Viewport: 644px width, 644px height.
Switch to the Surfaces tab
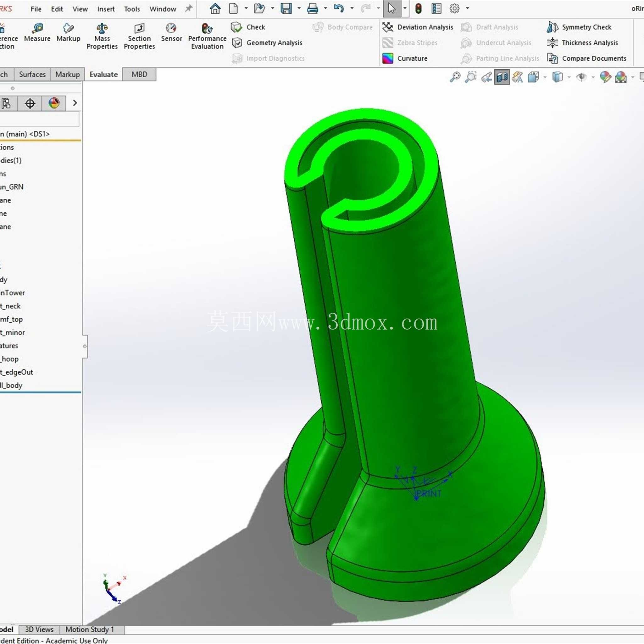(32, 74)
